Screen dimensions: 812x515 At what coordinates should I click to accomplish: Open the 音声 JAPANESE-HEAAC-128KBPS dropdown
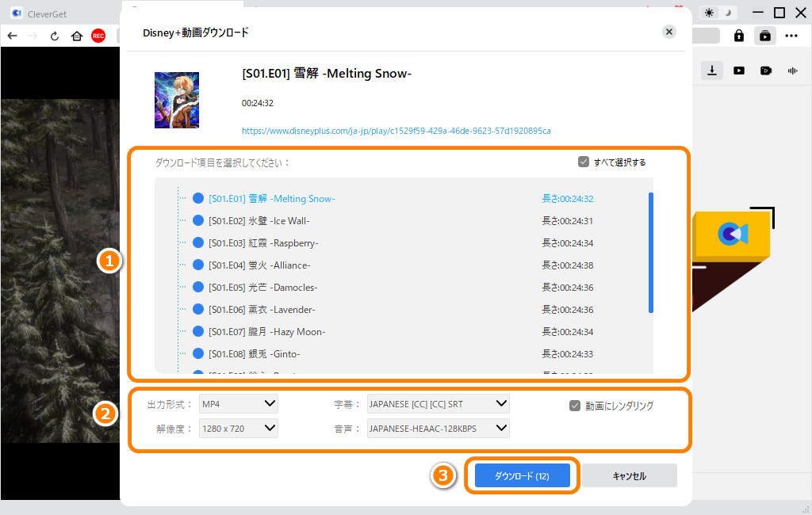coord(438,429)
